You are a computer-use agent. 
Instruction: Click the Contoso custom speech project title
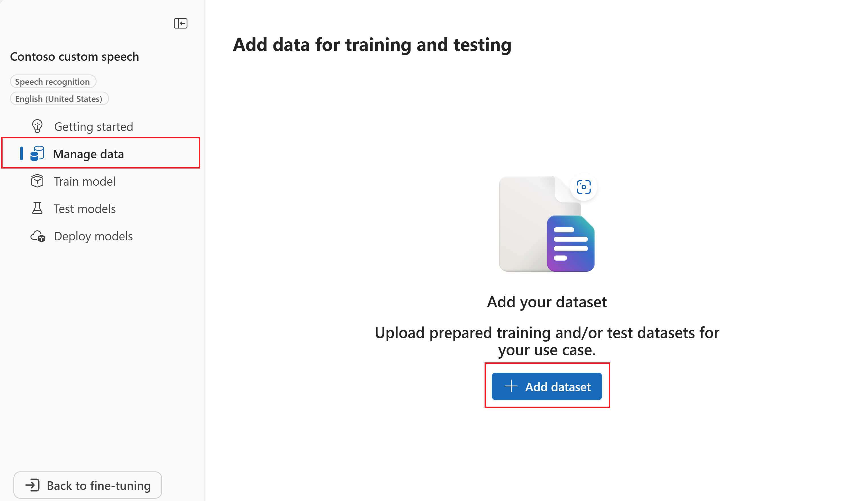click(75, 56)
